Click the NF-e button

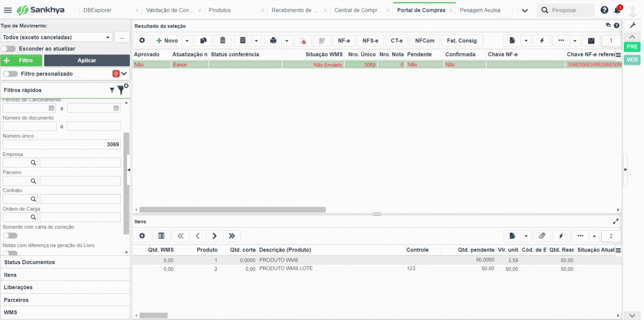[x=344, y=41]
